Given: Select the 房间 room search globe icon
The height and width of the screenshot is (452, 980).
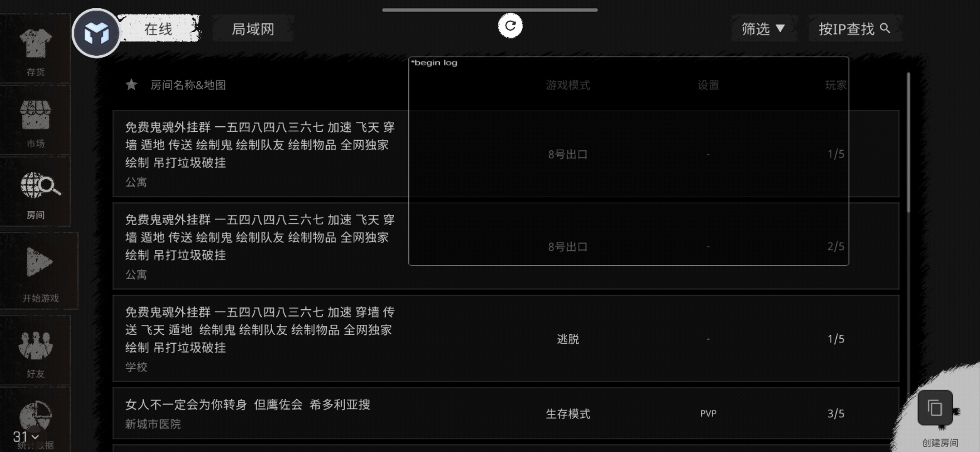Looking at the screenshot, I should 40,185.
